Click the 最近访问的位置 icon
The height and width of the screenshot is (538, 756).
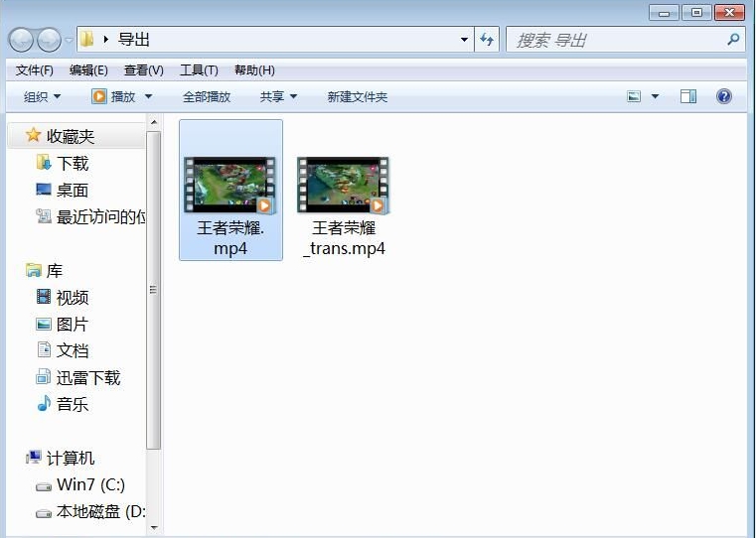click(44, 215)
